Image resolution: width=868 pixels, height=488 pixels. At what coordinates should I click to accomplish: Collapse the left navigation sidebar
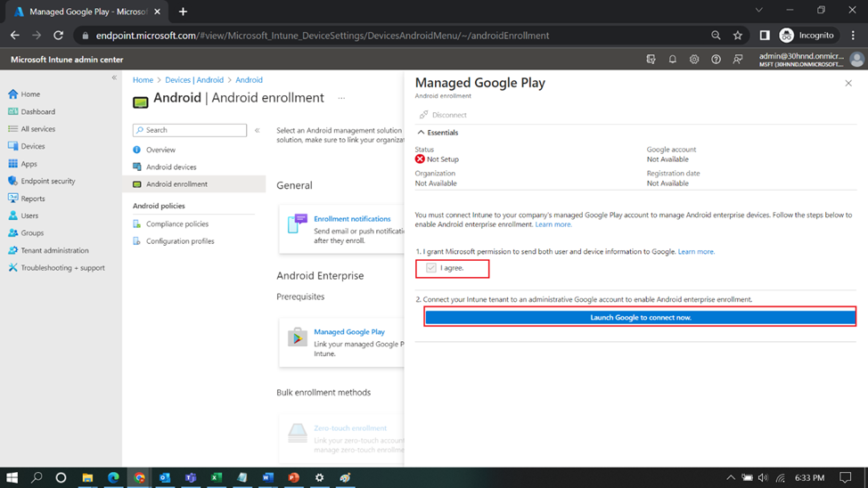[114, 77]
